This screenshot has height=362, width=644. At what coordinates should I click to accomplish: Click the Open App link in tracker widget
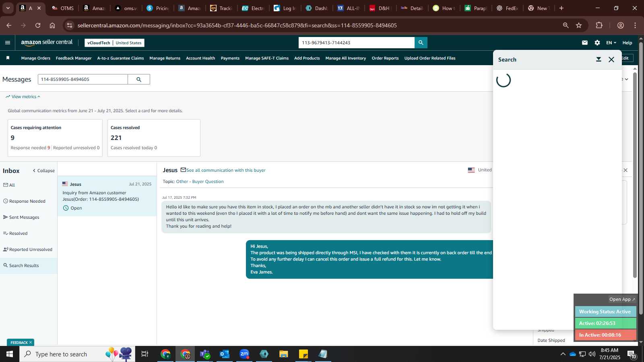point(622,299)
